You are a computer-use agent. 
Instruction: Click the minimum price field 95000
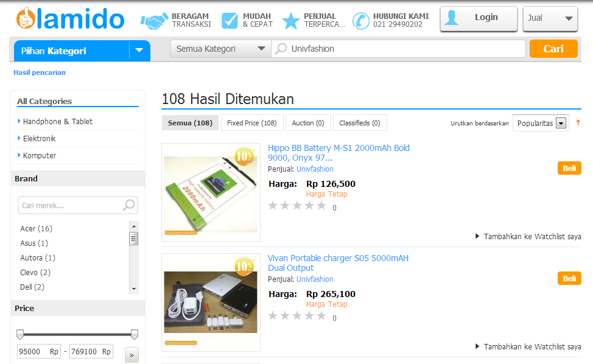click(x=38, y=352)
